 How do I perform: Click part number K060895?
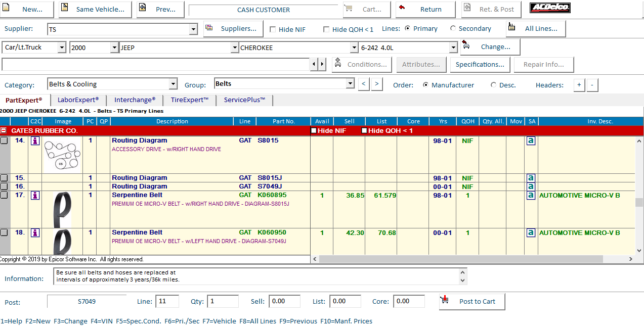tap(272, 195)
